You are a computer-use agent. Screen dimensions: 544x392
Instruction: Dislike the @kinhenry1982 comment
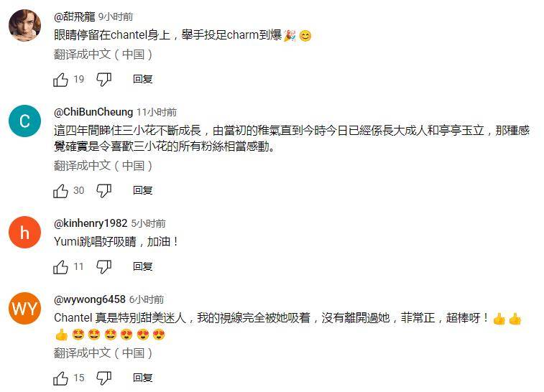tap(103, 267)
